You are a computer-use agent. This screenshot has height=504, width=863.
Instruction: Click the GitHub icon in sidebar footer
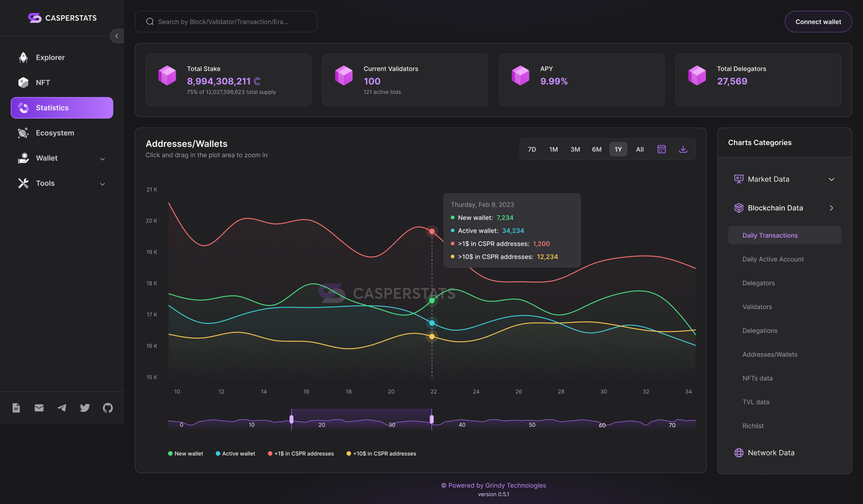click(108, 408)
